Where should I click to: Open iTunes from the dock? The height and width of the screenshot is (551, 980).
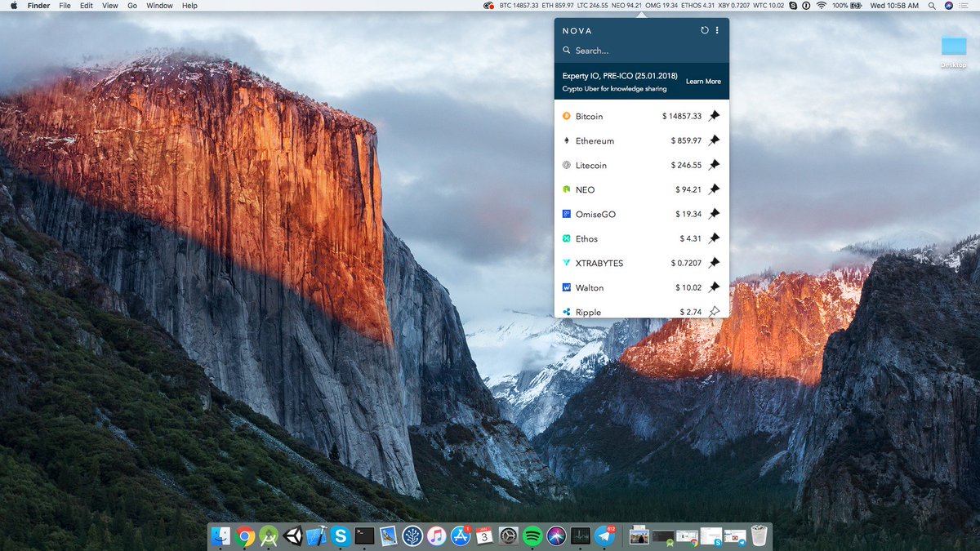point(436,535)
